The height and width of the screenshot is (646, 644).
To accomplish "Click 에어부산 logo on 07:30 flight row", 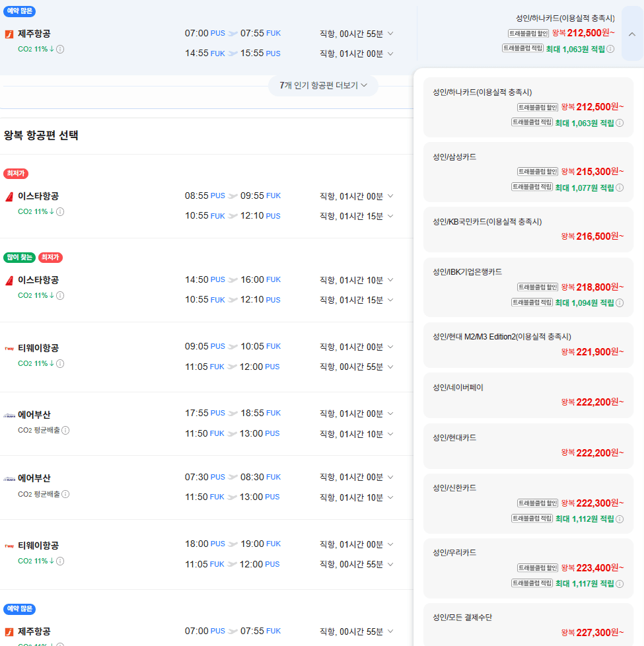I will [9, 479].
